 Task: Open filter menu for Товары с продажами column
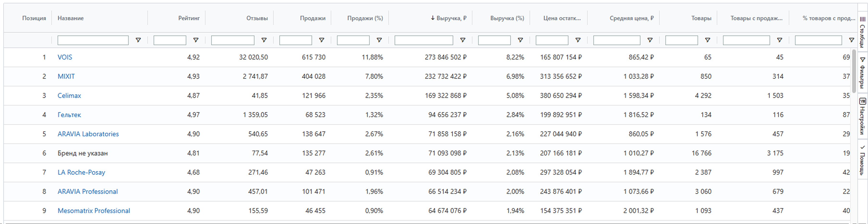[x=780, y=40]
